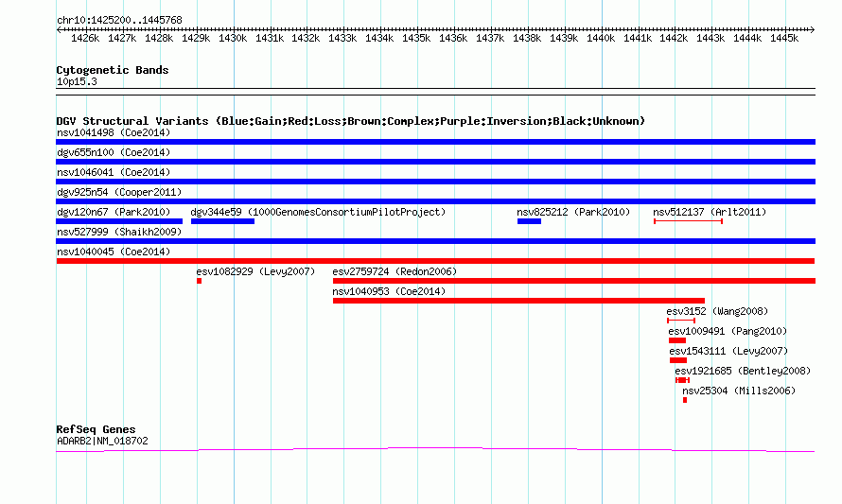Click the 1445k ruler tick label

tap(784, 38)
